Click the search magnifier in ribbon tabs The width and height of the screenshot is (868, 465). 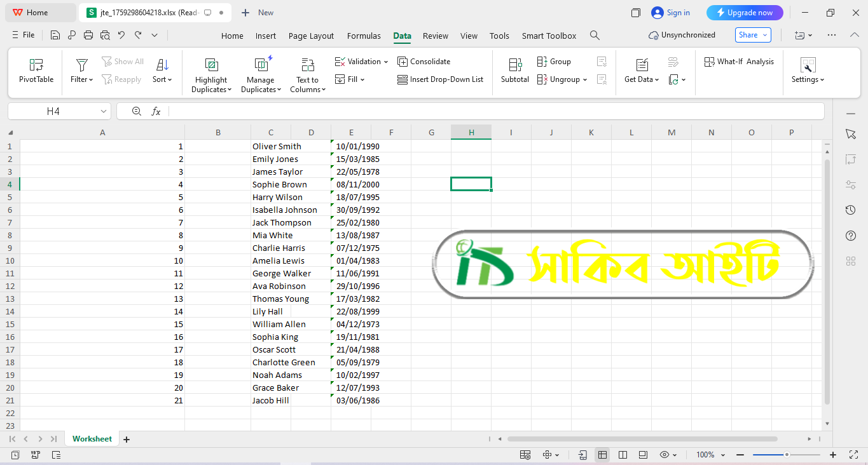(595, 36)
